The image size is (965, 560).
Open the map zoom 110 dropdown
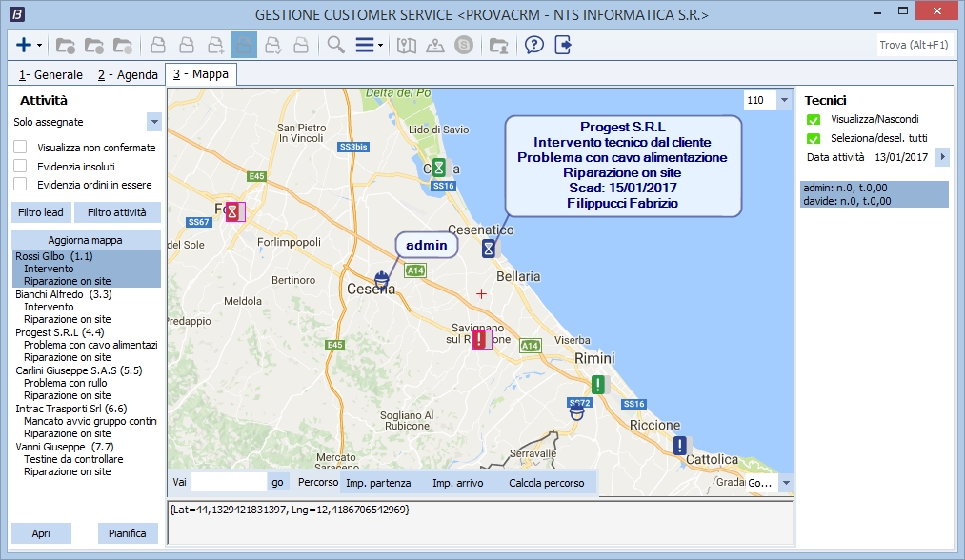(x=784, y=100)
